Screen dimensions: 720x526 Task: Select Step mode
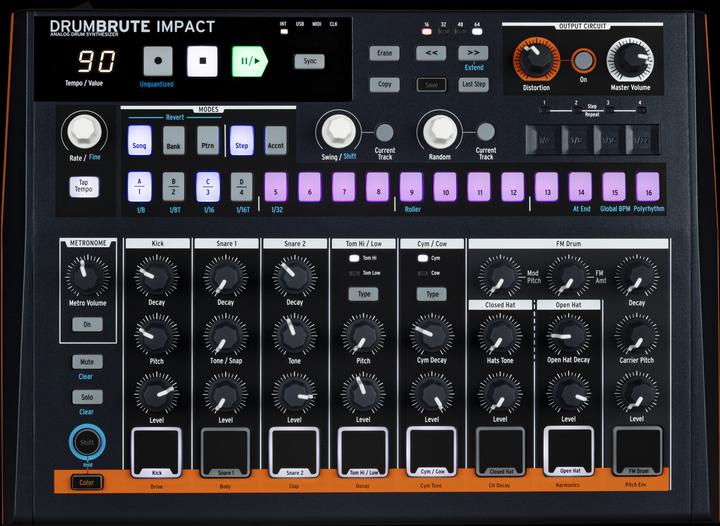tap(242, 140)
